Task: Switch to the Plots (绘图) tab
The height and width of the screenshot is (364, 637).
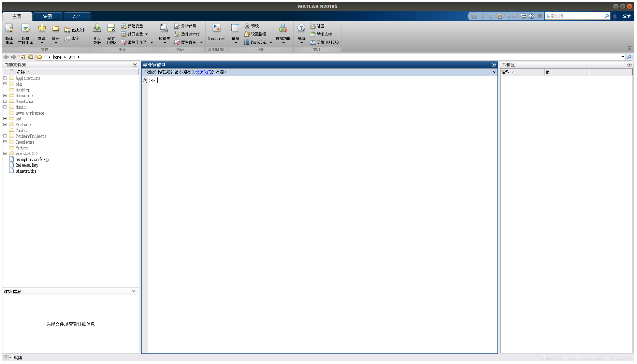Action: (47, 16)
